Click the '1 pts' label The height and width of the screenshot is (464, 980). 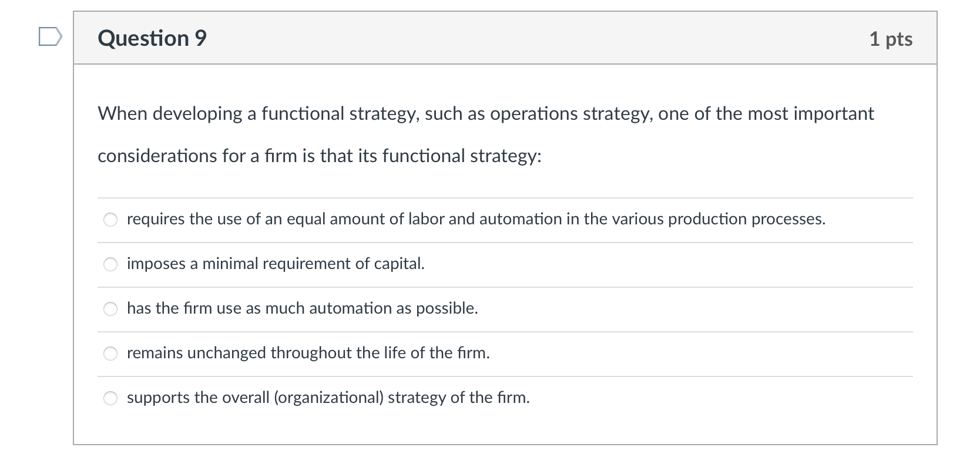pos(891,38)
